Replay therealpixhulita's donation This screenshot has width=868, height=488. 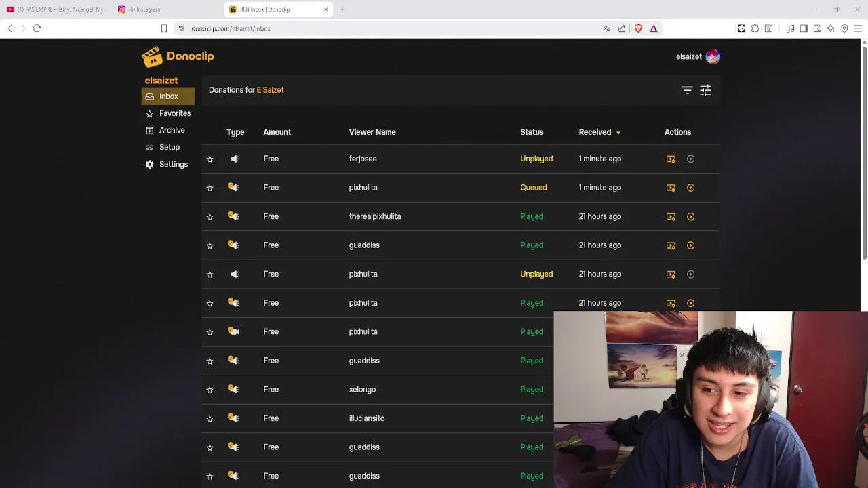690,216
